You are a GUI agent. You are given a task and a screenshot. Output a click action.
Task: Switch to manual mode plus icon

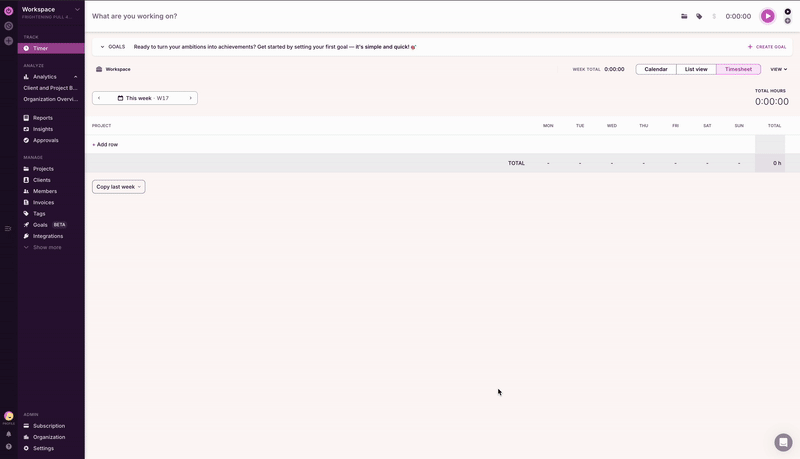(787, 21)
